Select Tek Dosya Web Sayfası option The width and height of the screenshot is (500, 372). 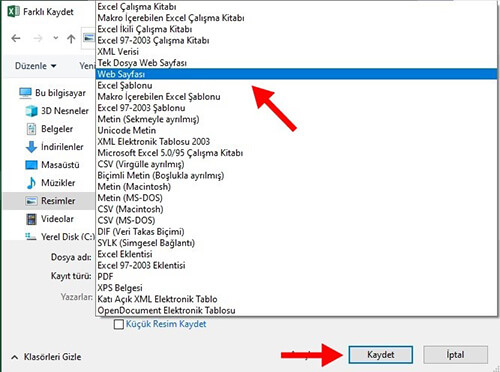pos(297,63)
